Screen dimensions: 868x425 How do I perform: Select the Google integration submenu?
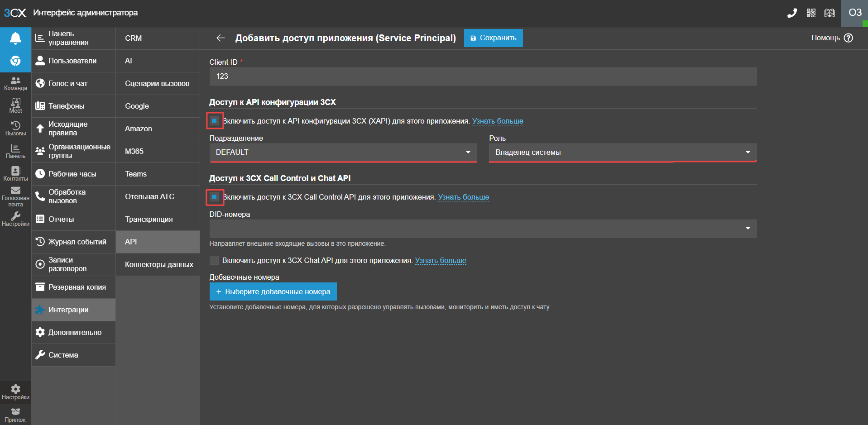point(158,106)
